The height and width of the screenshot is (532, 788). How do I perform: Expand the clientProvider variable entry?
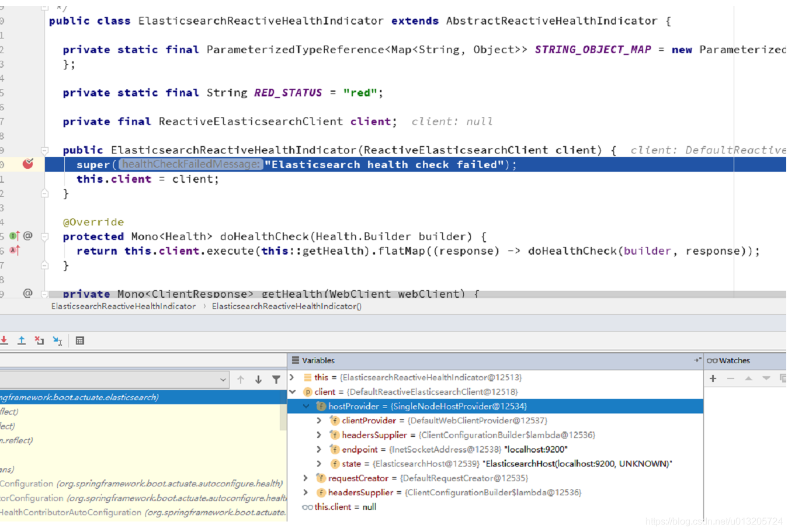coord(319,420)
